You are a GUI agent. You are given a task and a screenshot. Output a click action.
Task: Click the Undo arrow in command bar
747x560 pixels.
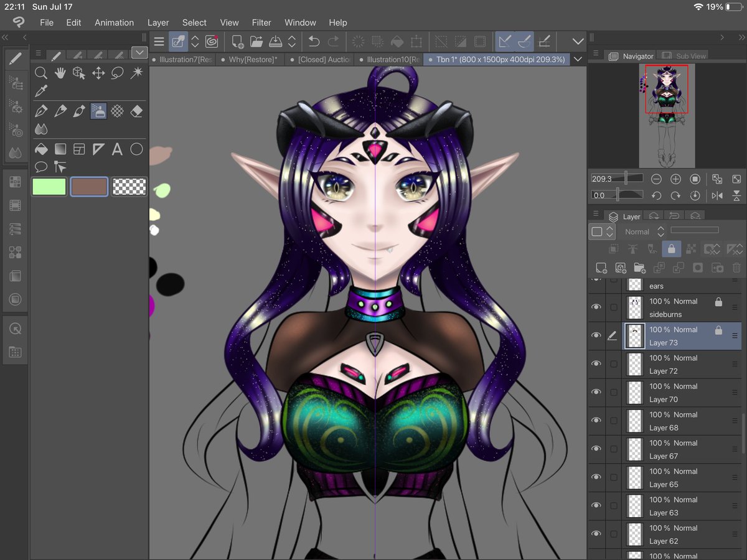[314, 42]
